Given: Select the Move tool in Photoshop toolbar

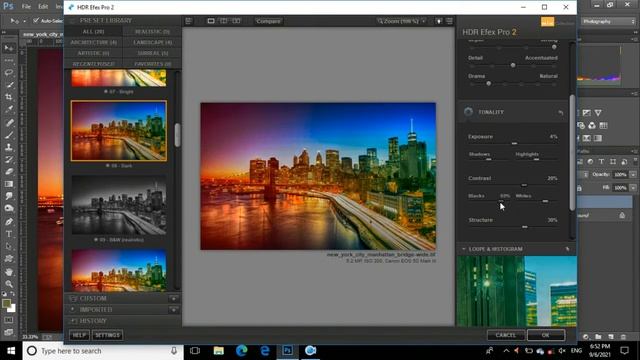Looking at the screenshot, I should pos(9,48).
